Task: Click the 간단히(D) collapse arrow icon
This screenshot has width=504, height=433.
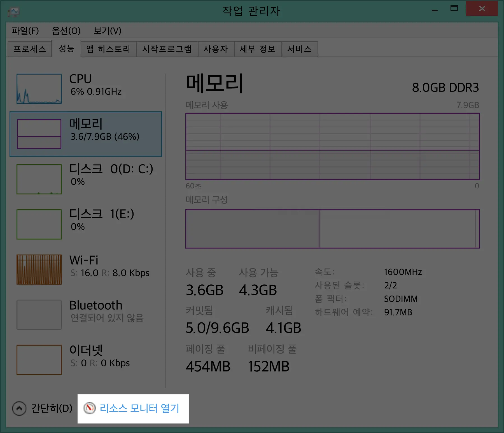Action: coord(19,408)
